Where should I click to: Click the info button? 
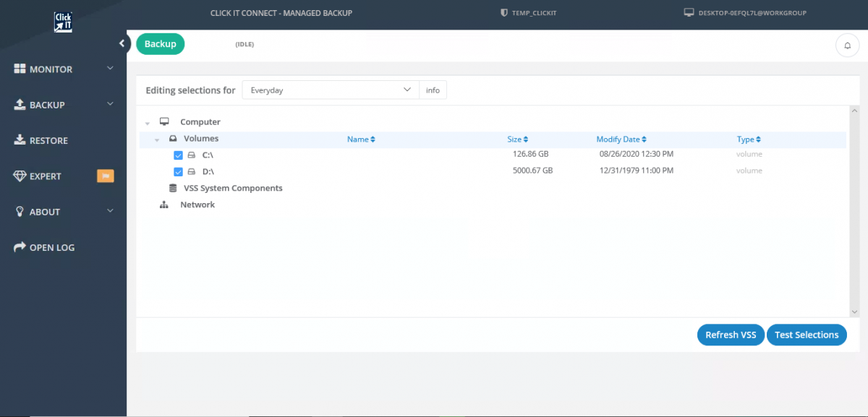pyautogui.click(x=433, y=90)
